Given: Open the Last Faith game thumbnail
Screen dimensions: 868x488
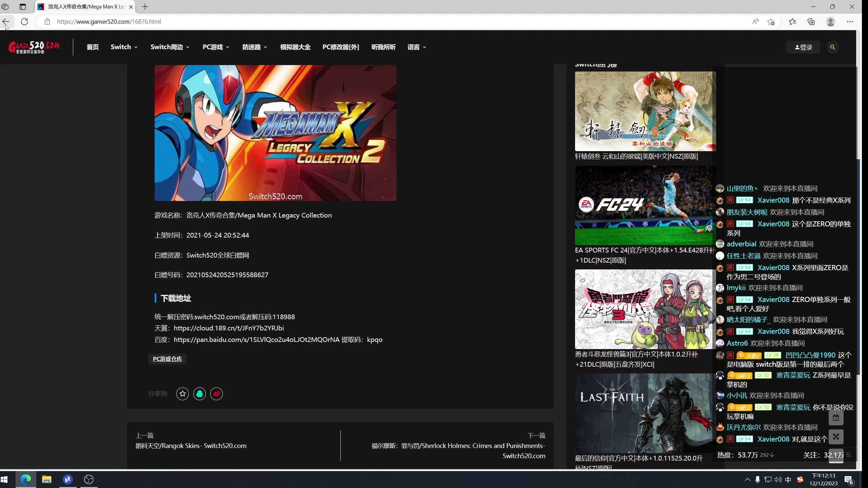Looking at the screenshot, I should pos(645,413).
